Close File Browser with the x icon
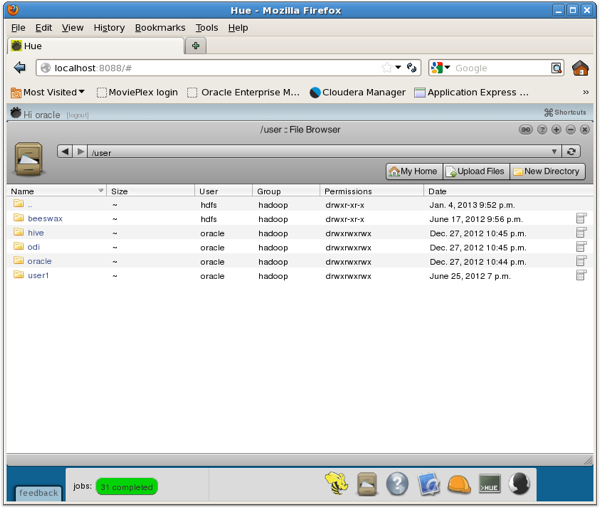Screen dimensions: 600x508 coord(585,130)
